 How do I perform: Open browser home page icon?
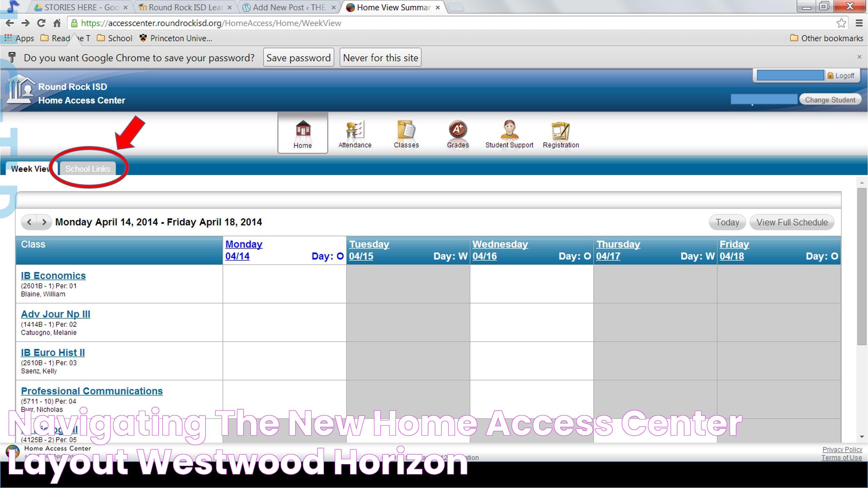point(57,23)
